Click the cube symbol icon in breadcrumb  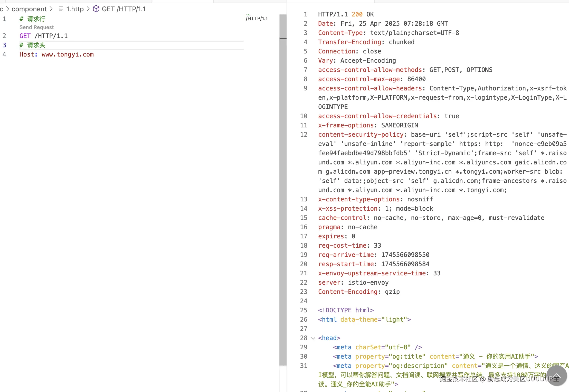click(96, 9)
